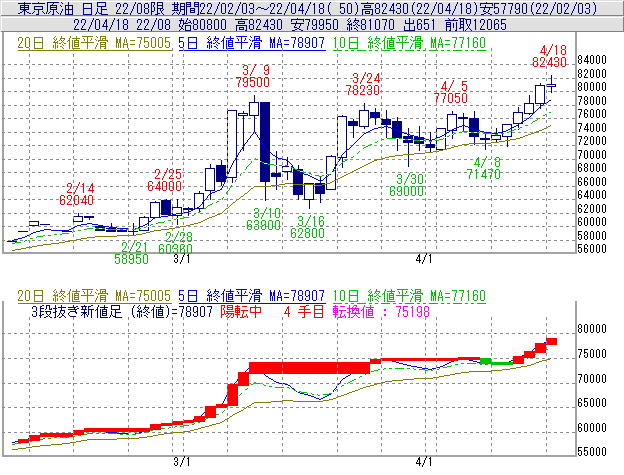Click the 3/16 62800 low label
This screenshot has height=475, width=624.
(x=308, y=227)
